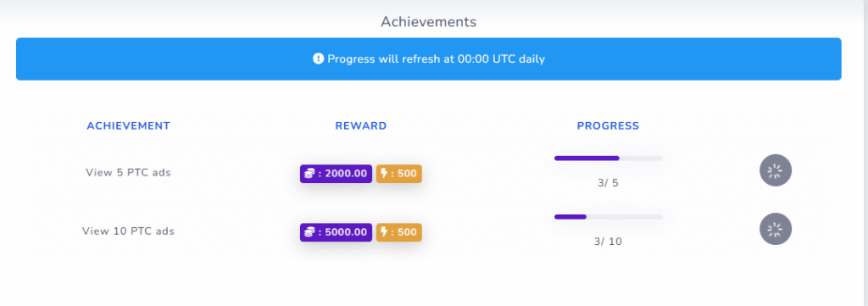Image resolution: width=868 pixels, height=306 pixels.
Task: Click the 'View 10 PTC ads' achievement label
Action: pos(129,231)
